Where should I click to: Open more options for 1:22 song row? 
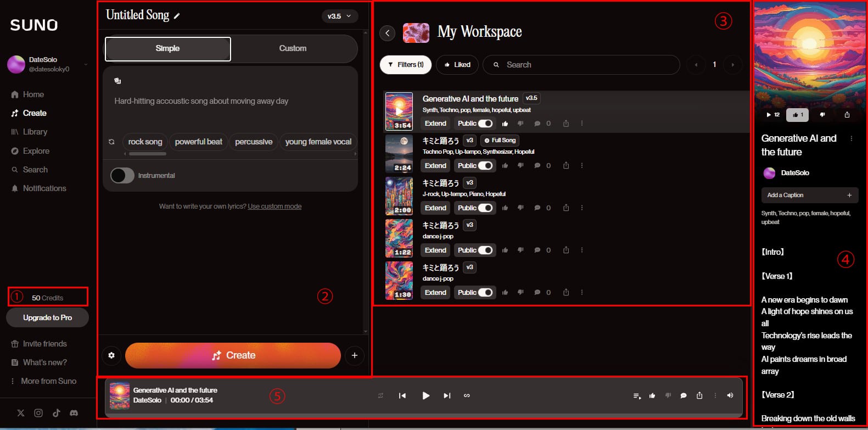(x=582, y=250)
